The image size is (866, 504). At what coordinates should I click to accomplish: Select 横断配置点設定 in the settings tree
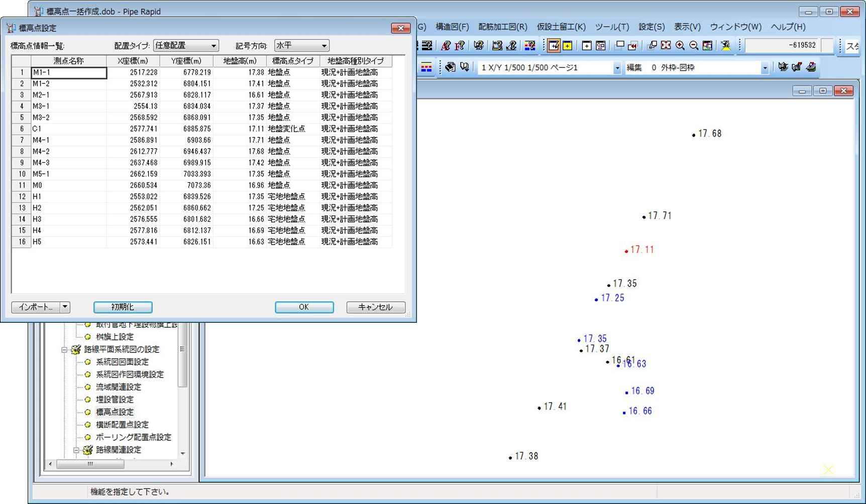[122, 425]
